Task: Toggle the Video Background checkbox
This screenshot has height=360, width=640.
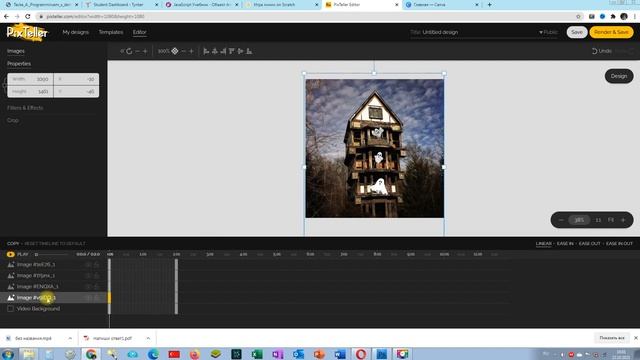Action: pos(11,309)
